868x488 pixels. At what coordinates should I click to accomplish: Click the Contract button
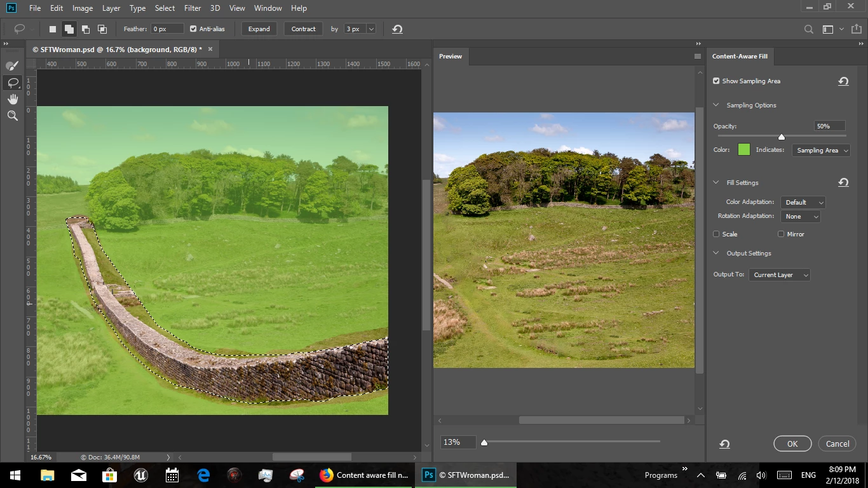pos(303,29)
